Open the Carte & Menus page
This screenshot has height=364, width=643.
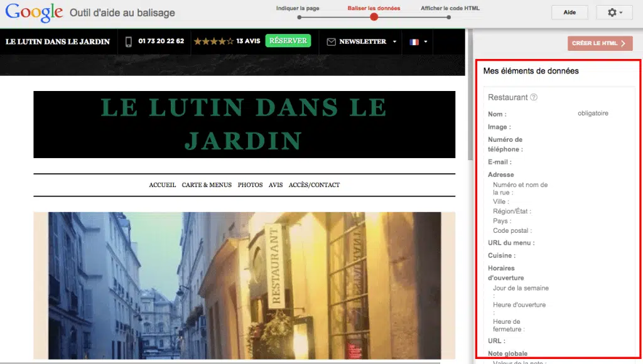click(x=207, y=185)
